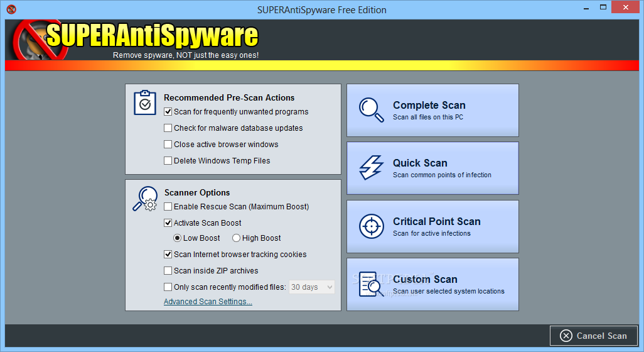Disable Activate Scan Boost
Screen dimensions: 644x352
coord(168,223)
